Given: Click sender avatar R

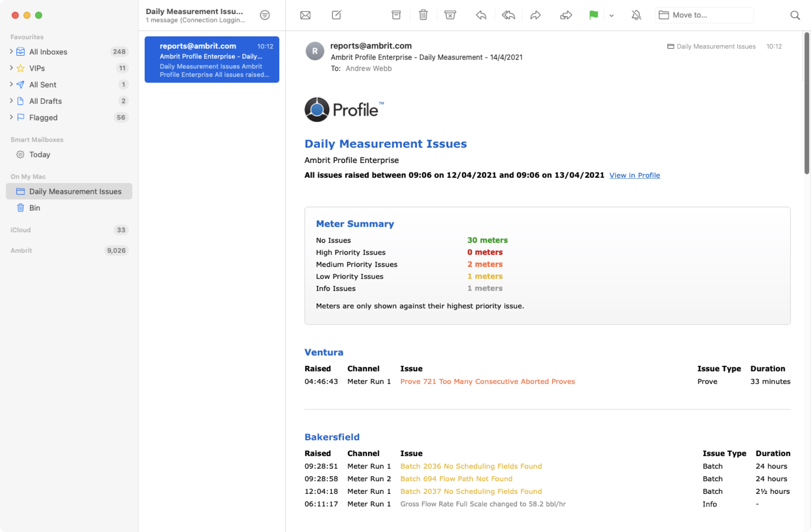Looking at the screenshot, I should click(315, 51).
